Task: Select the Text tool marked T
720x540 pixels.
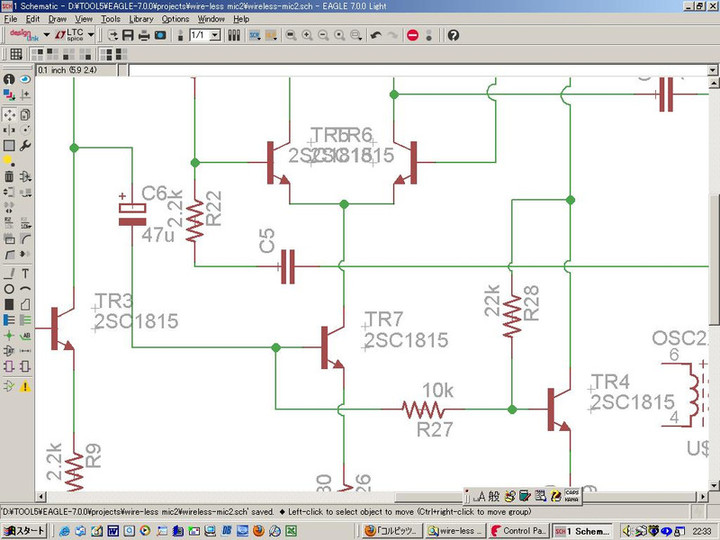Action: [x=24, y=273]
